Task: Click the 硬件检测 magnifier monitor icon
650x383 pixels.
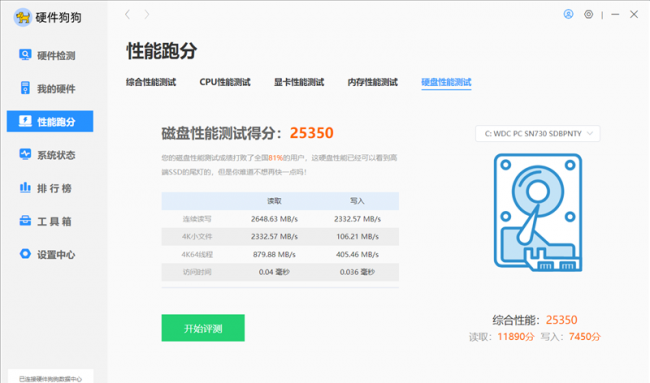Action: [25, 55]
